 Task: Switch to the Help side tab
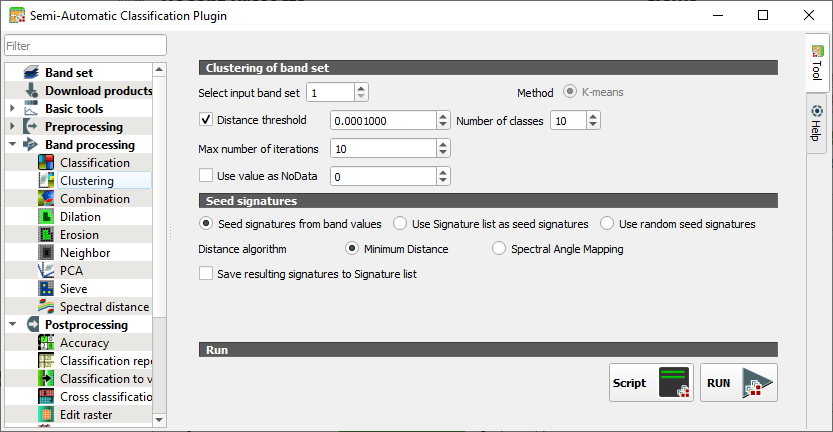(x=817, y=123)
